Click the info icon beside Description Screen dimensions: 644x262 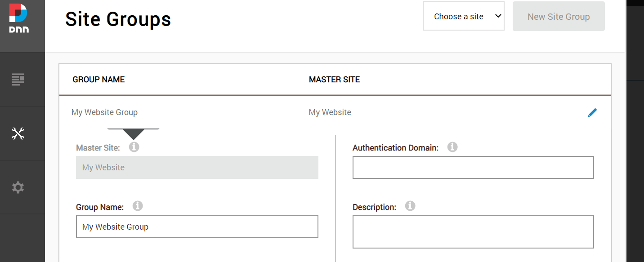410,205
